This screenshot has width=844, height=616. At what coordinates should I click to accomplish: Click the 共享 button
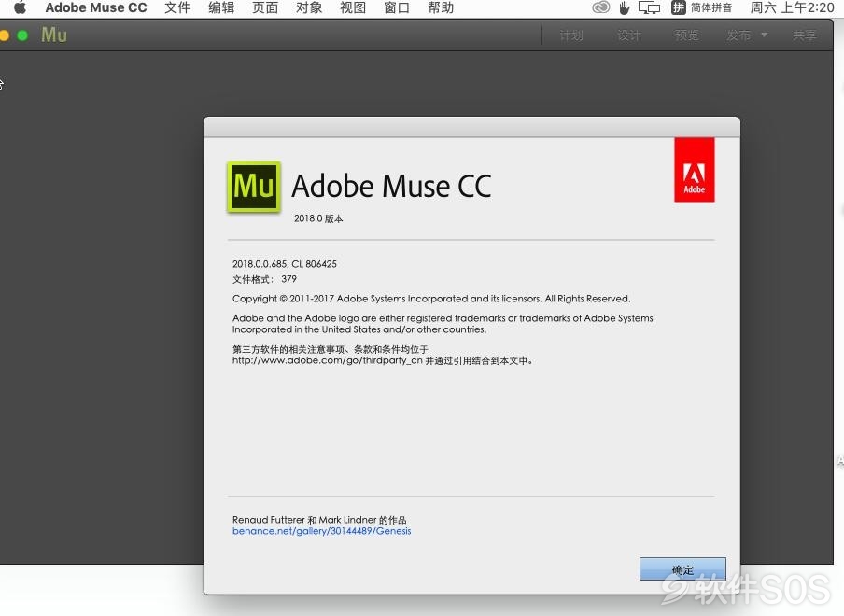pyautogui.click(x=804, y=35)
